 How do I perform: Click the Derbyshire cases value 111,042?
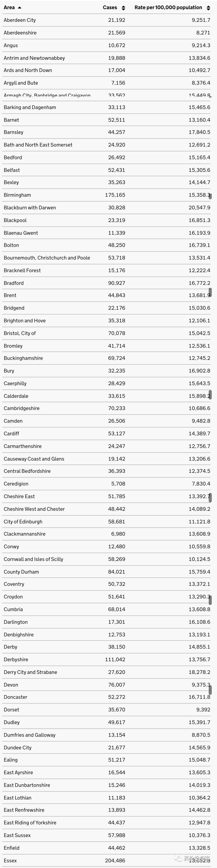click(115, 660)
